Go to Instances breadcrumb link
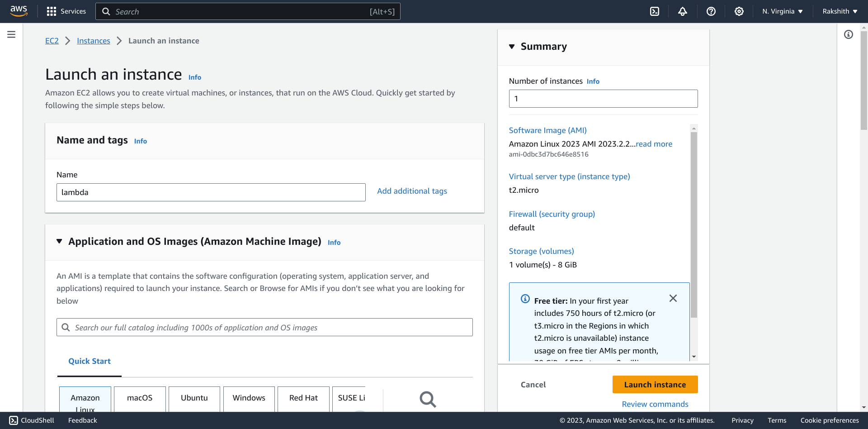868x429 pixels. pos(94,41)
